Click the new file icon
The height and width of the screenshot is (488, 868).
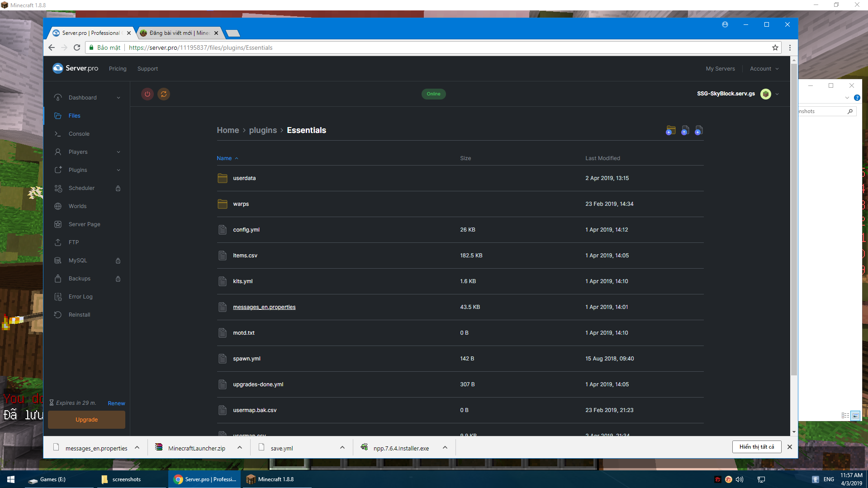[x=699, y=131]
